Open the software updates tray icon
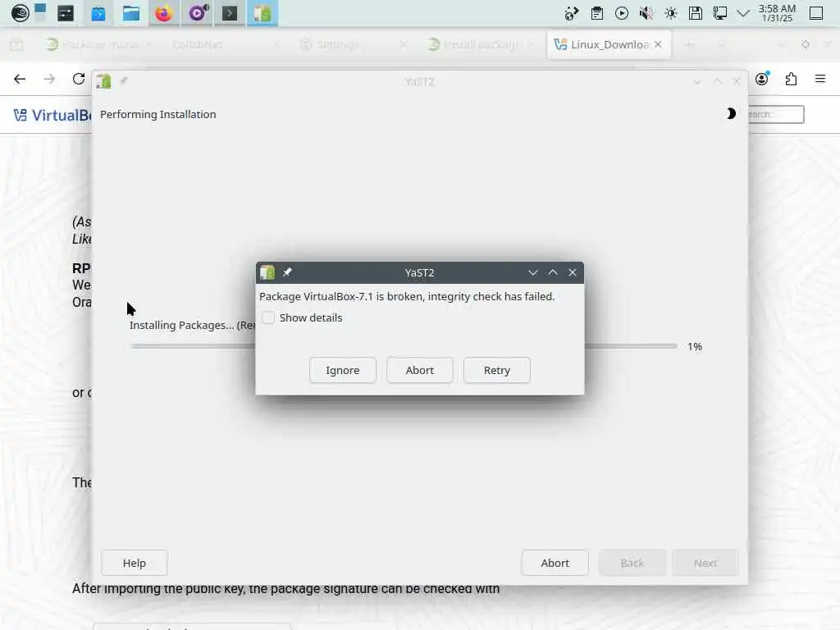Image resolution: width=840 pixels, height=630 pixels. click(x=572, y=13)
